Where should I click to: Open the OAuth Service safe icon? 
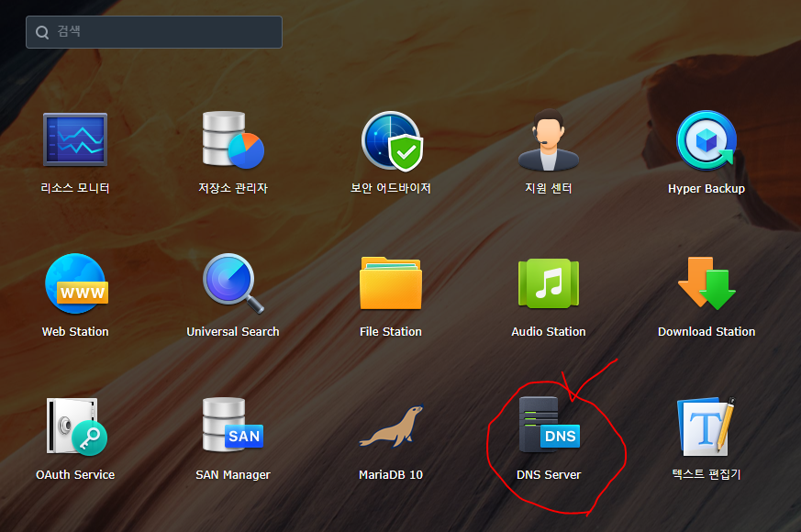(77, 427)
